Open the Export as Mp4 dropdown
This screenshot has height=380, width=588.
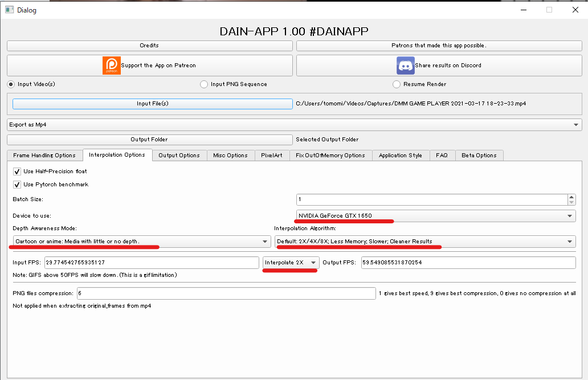[295, 125]
